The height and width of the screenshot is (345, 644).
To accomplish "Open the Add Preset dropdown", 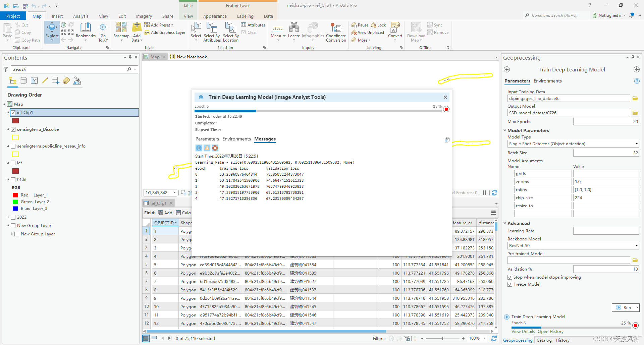I will click(159, 25).
